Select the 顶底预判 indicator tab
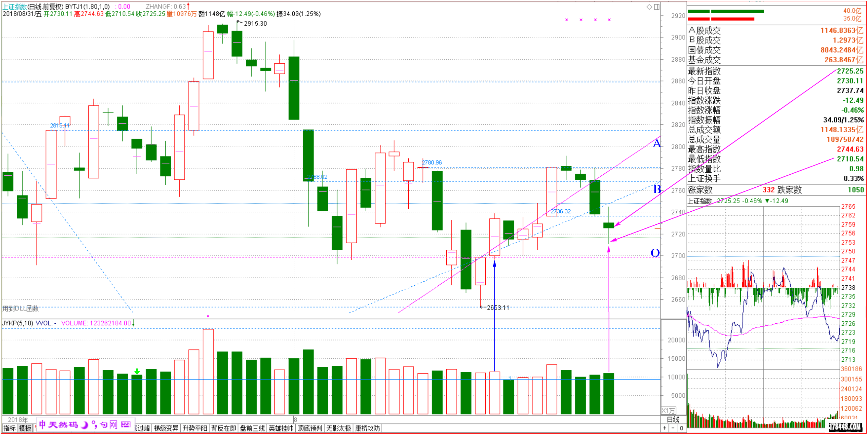Screen dimensions: 868x435 click(310, 428)
